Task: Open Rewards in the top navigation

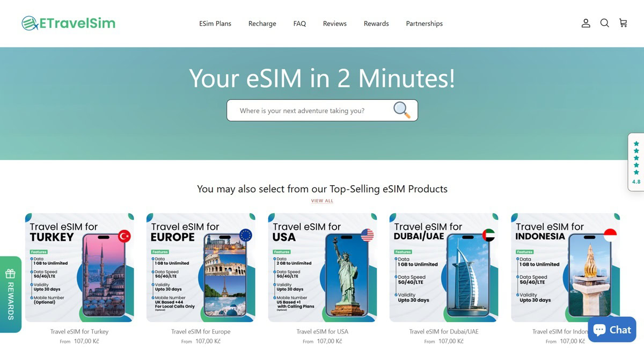Action: pos(376,24)
